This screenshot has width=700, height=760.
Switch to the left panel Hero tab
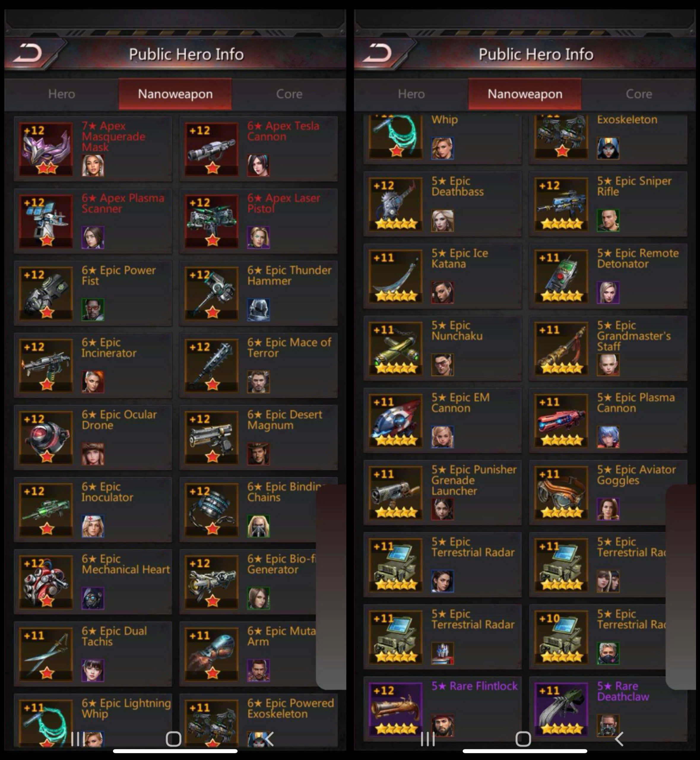(x=62, y=94)
